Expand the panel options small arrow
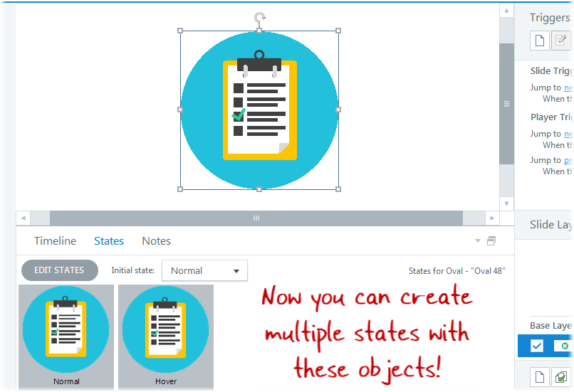 (478, 241)
